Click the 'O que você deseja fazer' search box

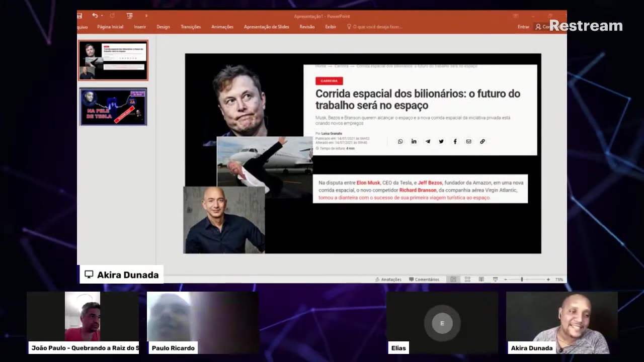coord(378,27)
